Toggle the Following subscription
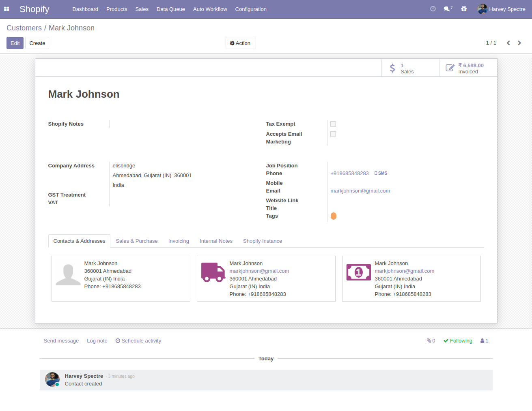The width and height of the screenshot is (532, 411). coord(458,341)
